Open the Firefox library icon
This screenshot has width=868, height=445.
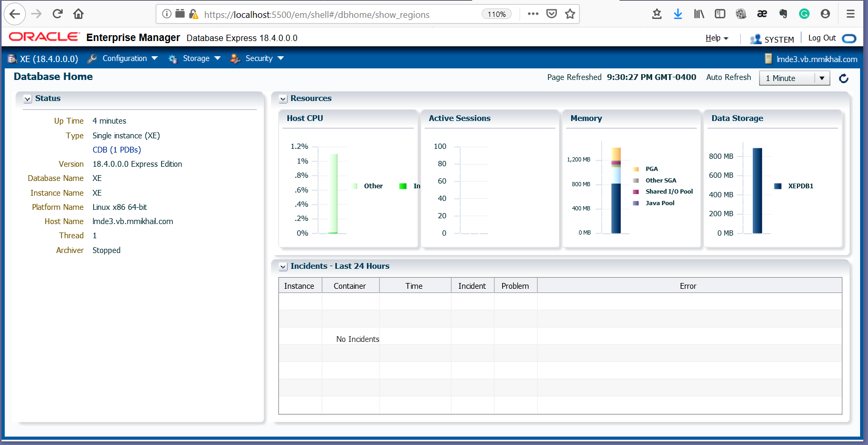(699, 14)
